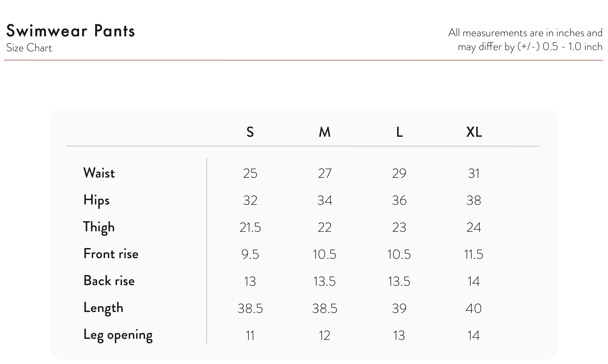Click the Swimwear Pants title
The height and width of the screenshot is (364, 608).
(70, 31)
